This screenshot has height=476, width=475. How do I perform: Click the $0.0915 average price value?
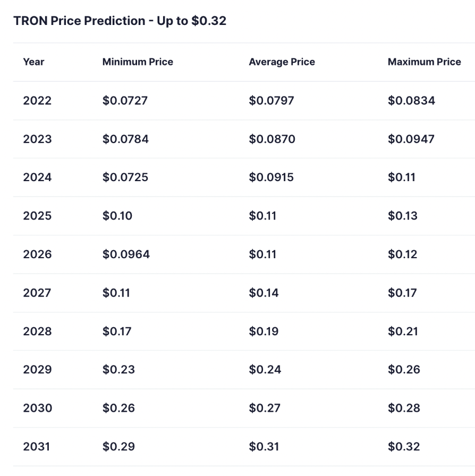click(271, 177)
